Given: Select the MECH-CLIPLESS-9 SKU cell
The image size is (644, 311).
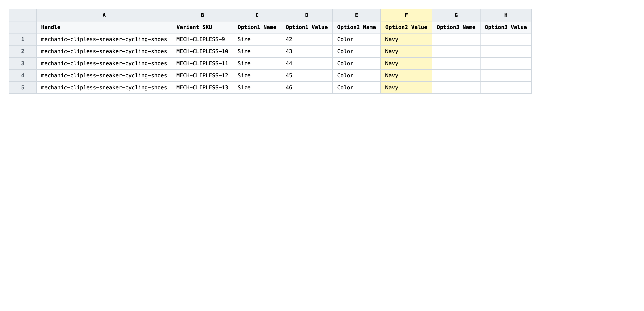Looking at the screenshot, I should tap(202, 39).
